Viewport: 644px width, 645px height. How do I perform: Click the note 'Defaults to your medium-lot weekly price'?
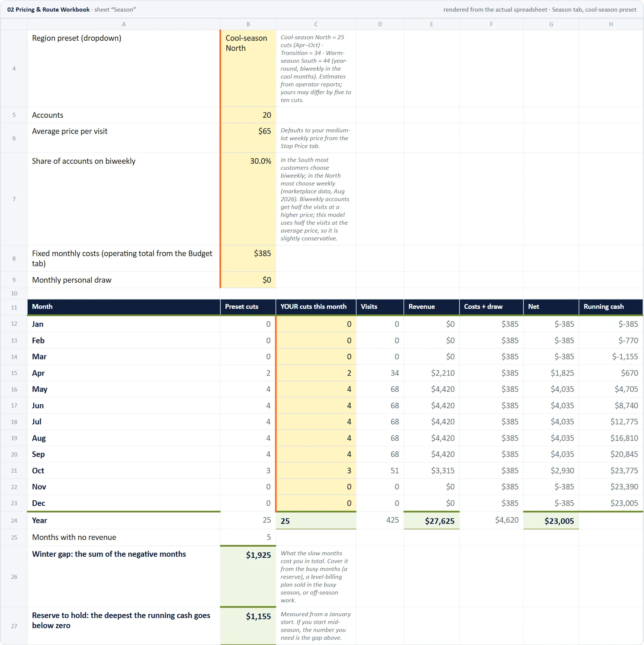pos(315,138)
